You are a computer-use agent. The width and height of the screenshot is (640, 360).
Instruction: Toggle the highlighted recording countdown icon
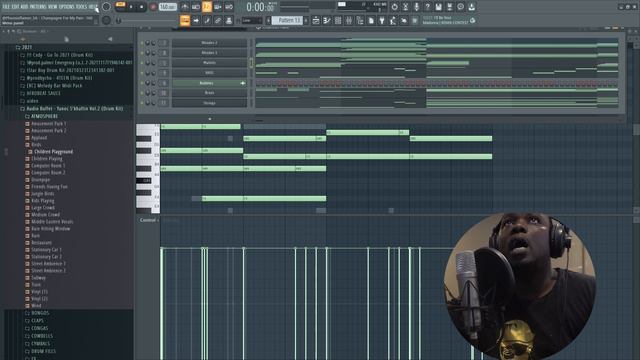tap(207, 7)
